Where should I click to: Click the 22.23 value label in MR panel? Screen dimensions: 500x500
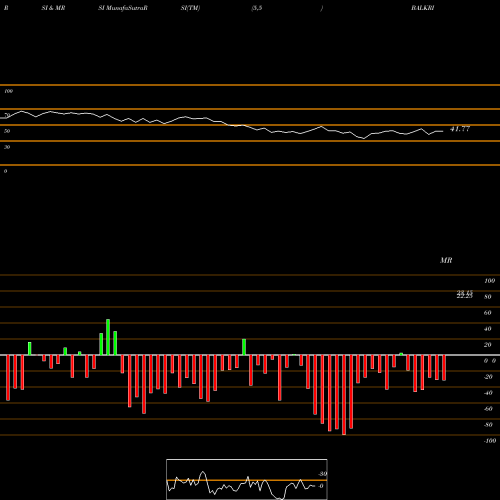coord(465,296)
